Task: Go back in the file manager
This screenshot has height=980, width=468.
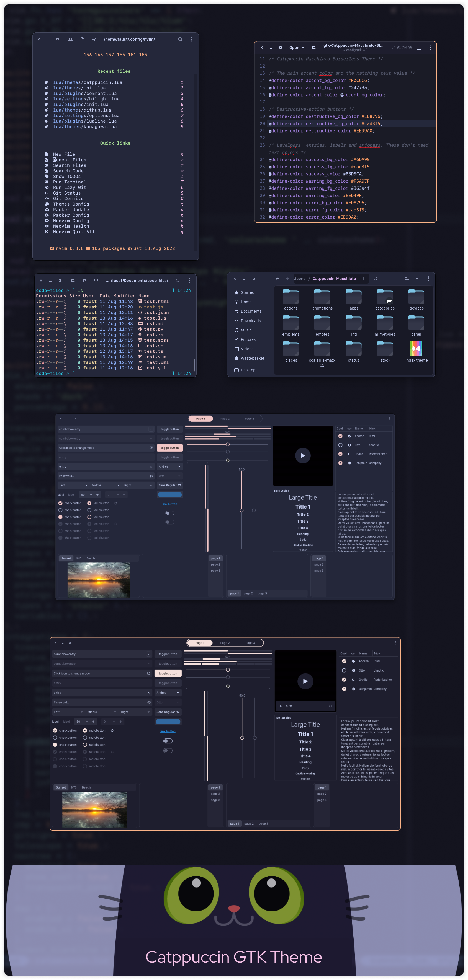Action: coord(277,278)
